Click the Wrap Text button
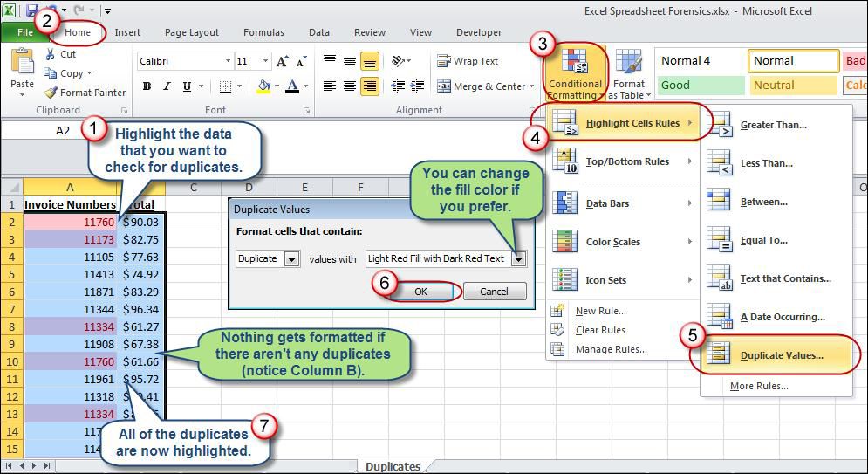The height and width of the screenshot is (474, 868). tap(468, 61)
